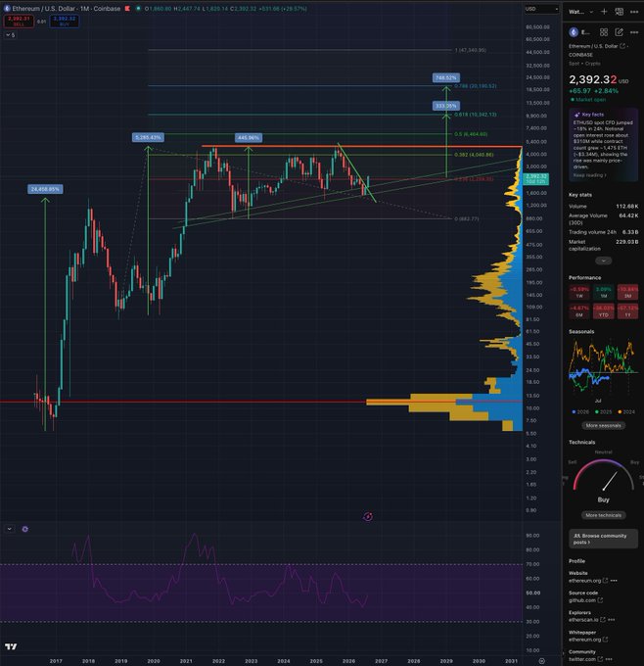This screenshot has height=666, width=644.
Task: Click the 333.06% measurement label
Action: (x=445, y=106)
